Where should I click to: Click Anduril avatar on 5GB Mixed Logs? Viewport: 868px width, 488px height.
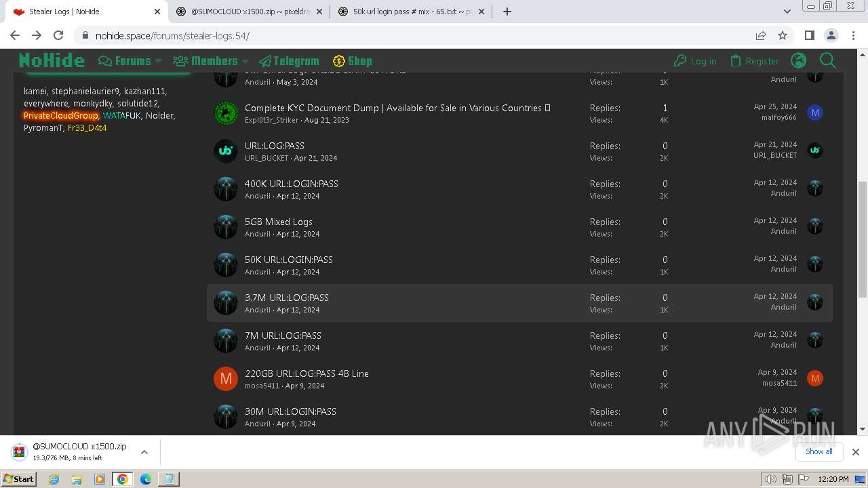[226, 227]
